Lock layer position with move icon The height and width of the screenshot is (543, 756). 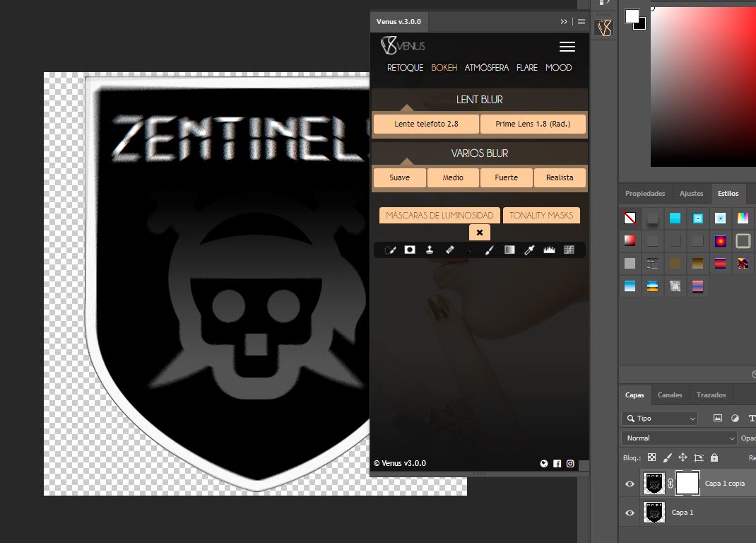point(683,457)
